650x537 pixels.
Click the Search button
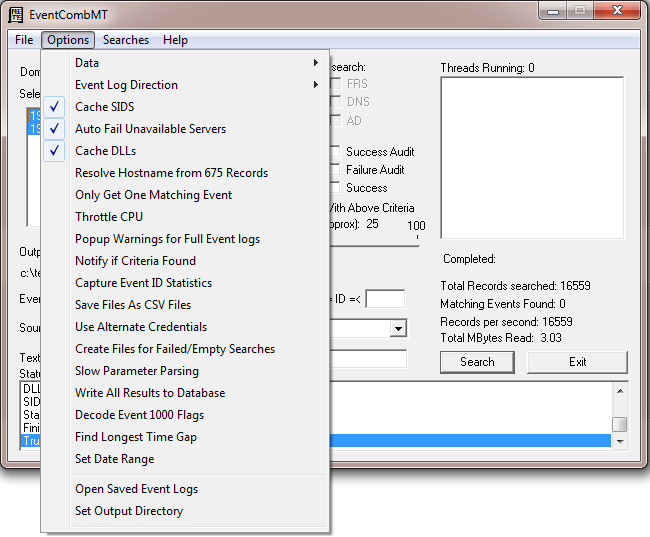(x=477, y=362)
